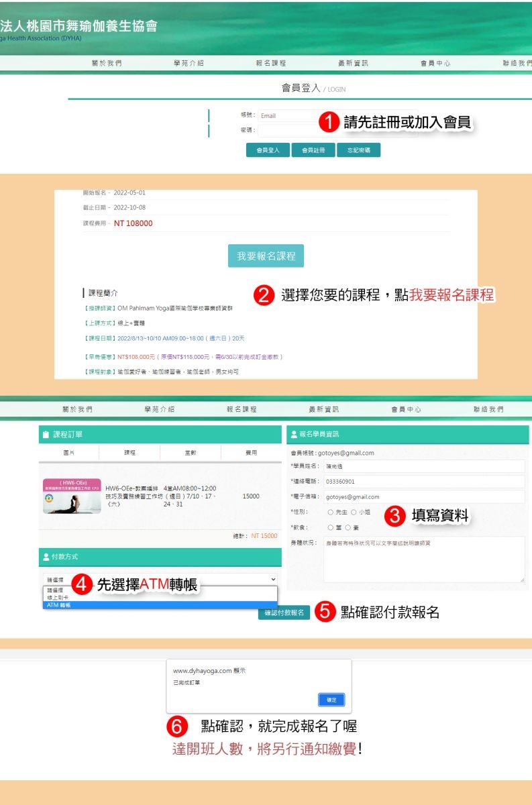This screenshot has height=805, width=532.
Task: Open 報名課程 menu above the login form
Action: (x=271, y=63)
